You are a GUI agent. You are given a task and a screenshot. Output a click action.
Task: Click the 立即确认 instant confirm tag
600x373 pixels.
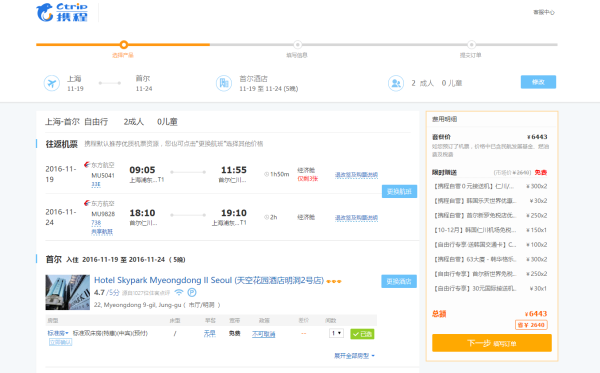[60, 342]
